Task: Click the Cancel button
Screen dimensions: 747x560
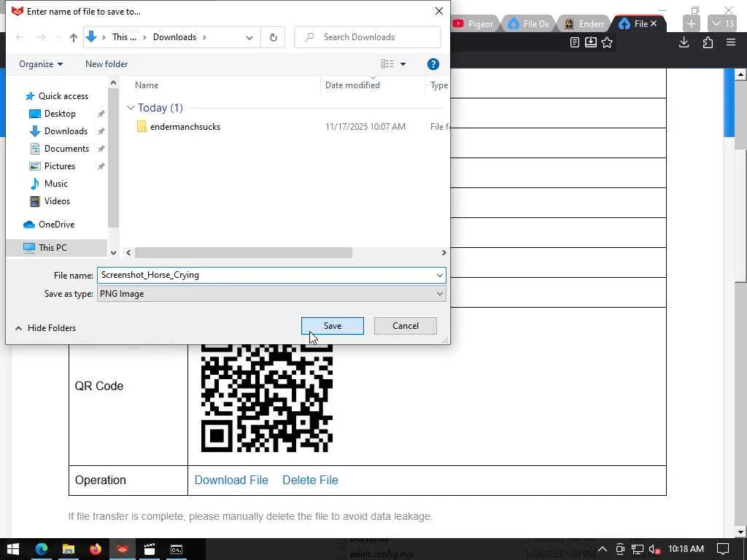Action: point(406,326)
